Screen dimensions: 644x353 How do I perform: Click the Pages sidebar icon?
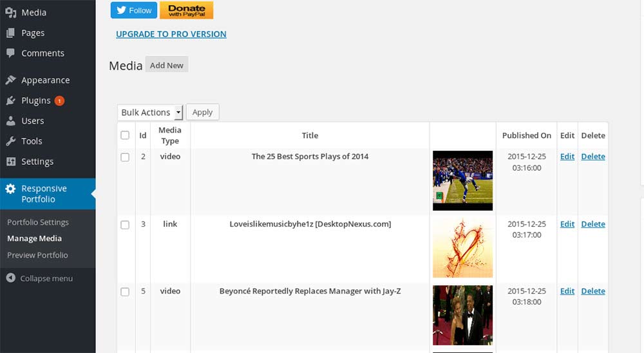tap(11, 33)
